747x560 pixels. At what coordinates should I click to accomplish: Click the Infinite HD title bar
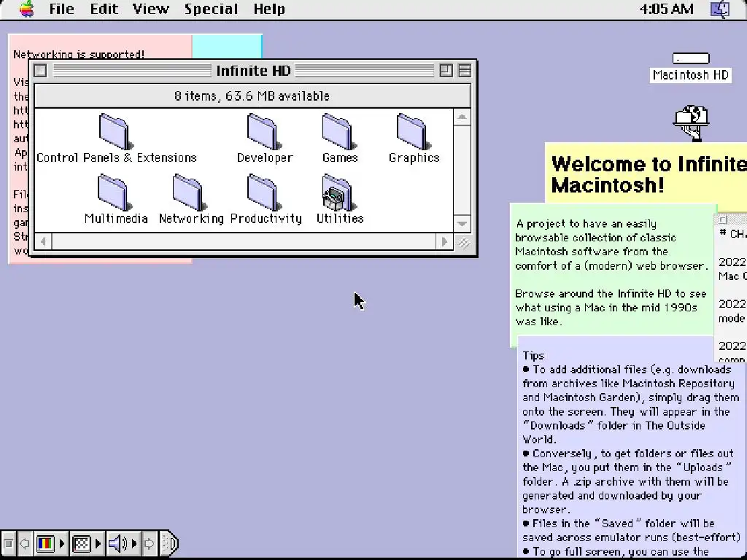253,71
